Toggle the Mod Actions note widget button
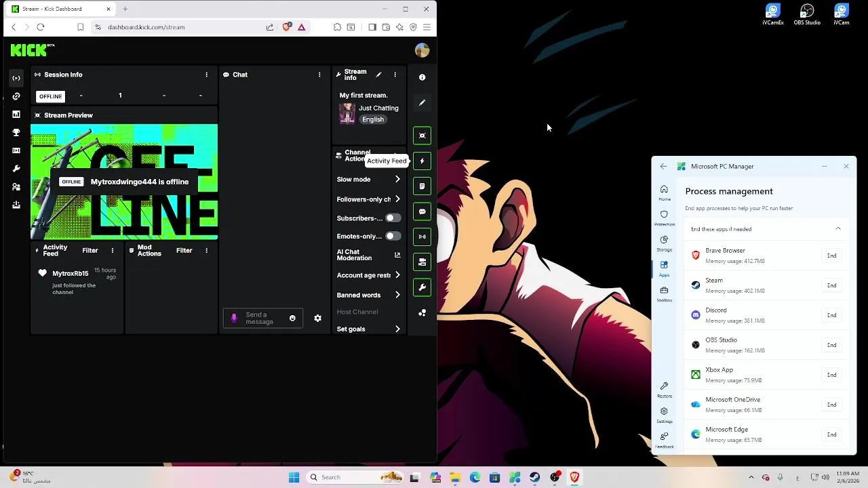The width and height of the screenshot is (868, 488). pyautogui.click(x=422, y=186)
